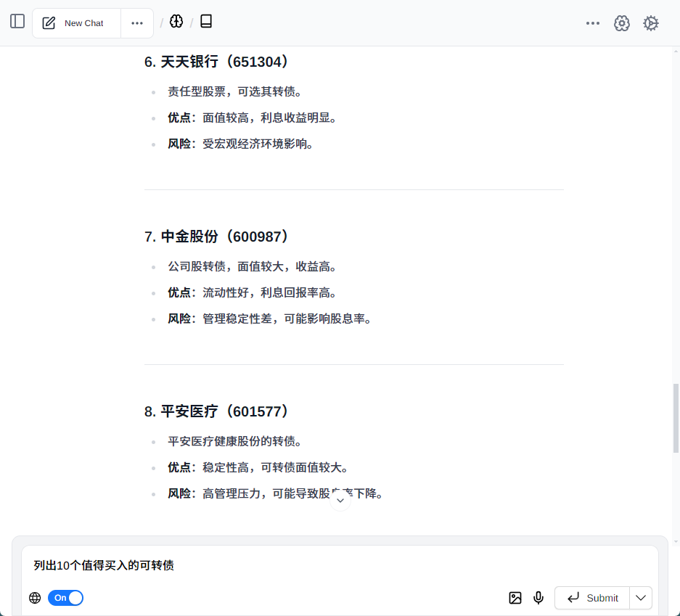The width and height of the screenshot is (680, 616).
Task: Click heading 8. 平安医疗（601577）
Action: point(216,411)
